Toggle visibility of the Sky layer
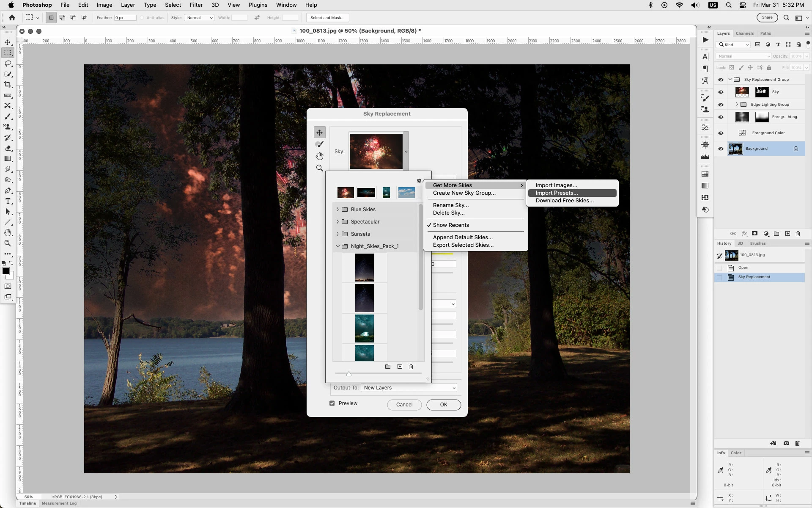Screen dimensions: 812x508 (721, 92)
